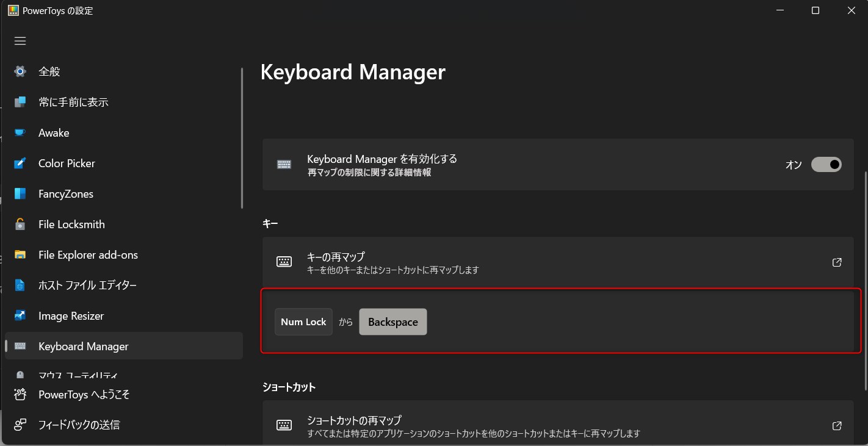Select 常に手前に表示 in the sidebar
The height and width of the screenshot is (446, 868).
[x=124, y=102]
